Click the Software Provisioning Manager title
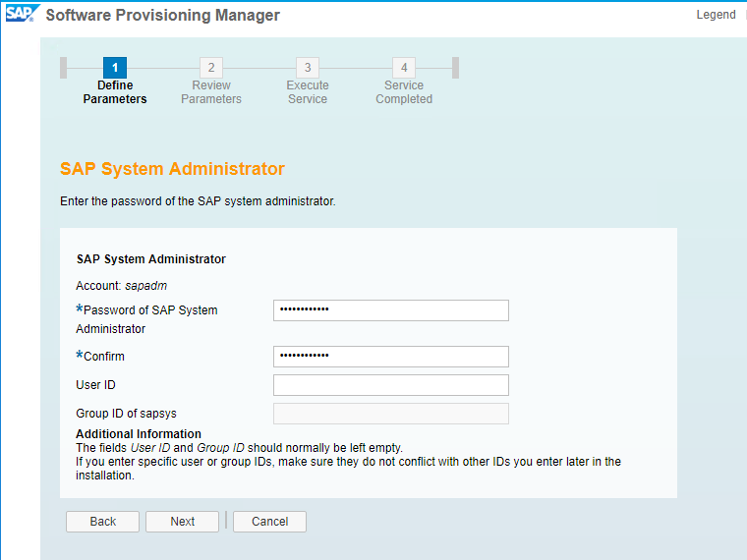 click(163, 16)
